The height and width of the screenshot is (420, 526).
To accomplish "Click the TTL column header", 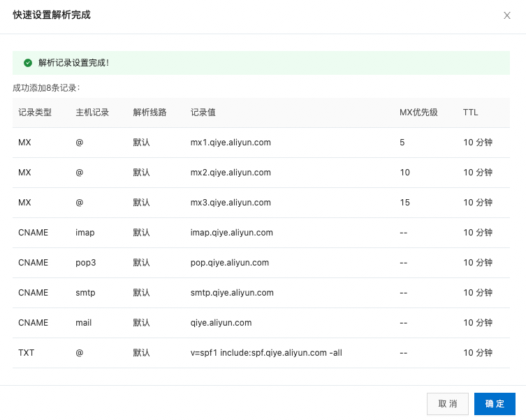I will point(470,113).
